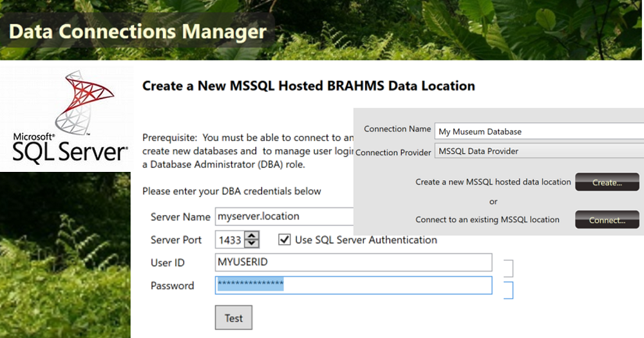Screen dimensions: 644x338
Task: Click the Server Name label
Action: [x=180, y=217]
